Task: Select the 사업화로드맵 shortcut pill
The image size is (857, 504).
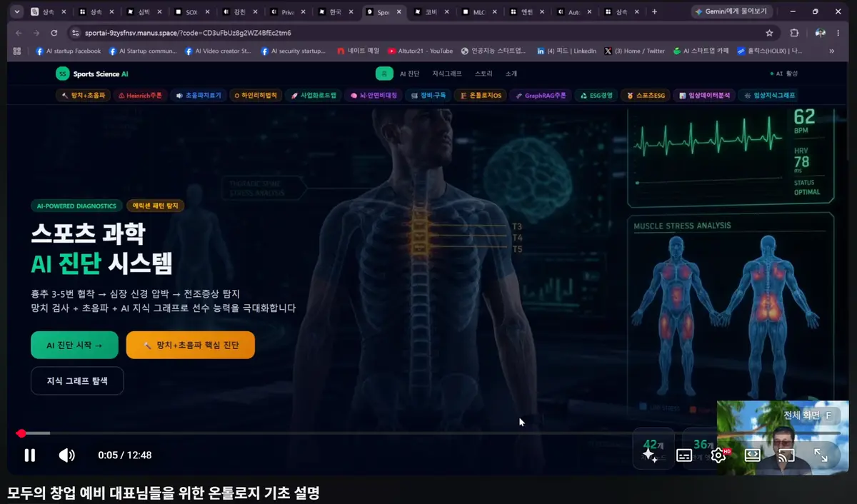Action: tap(313, 95)
